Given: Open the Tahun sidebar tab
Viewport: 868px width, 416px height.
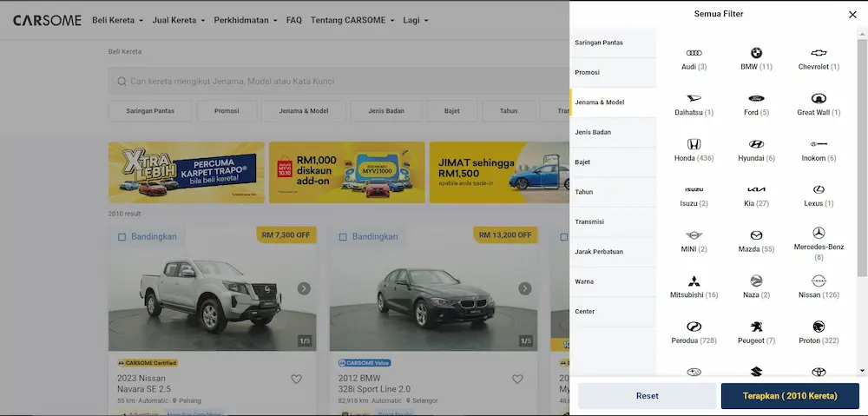Looking at the screenshot, I should pos(613,192).
